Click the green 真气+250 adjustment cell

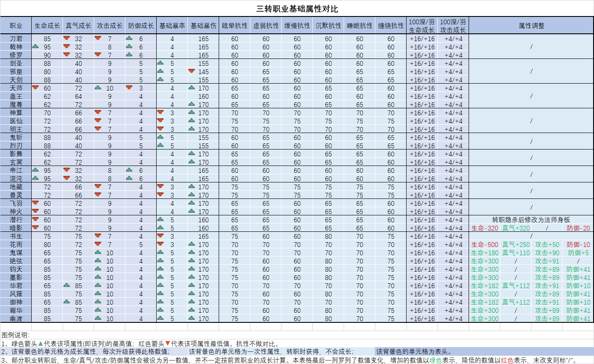pos(516,244)
